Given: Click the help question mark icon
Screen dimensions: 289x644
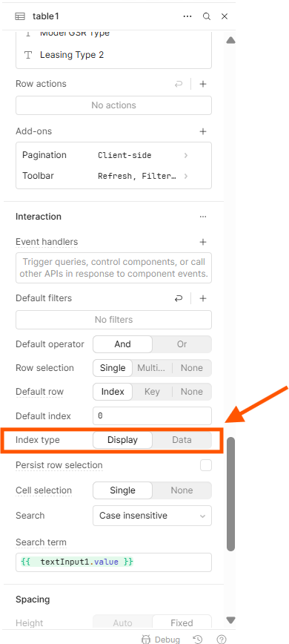Looking at the screenshot, I should pos(222,639).
